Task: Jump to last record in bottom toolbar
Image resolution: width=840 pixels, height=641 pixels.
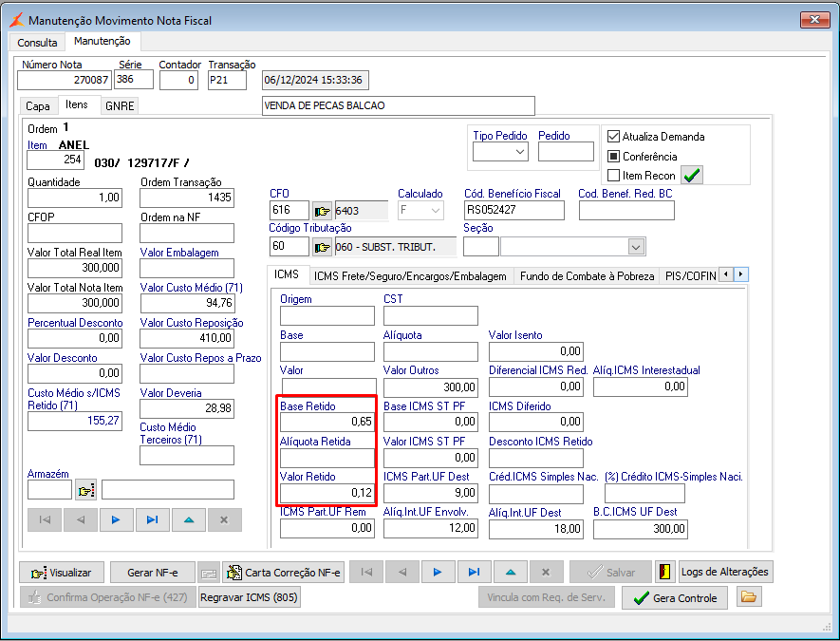Action: tap(474, 573)
